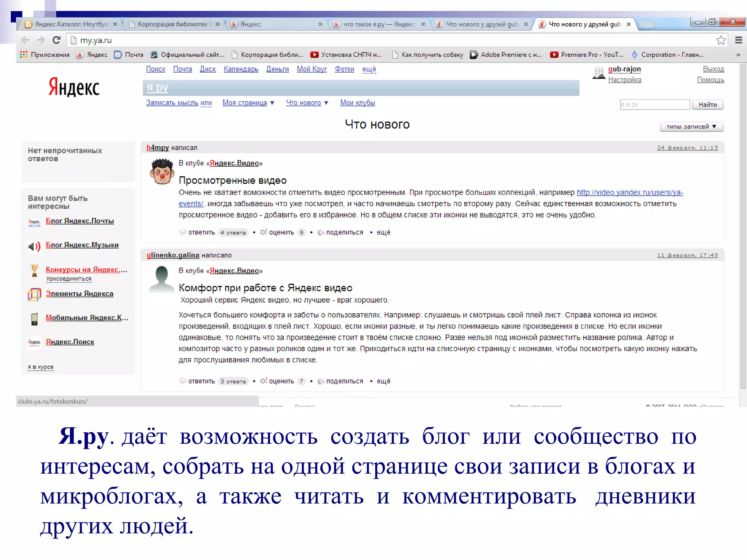Viewport: 747px width, 560px height.
Task: Reload the page with refresh icon
Action: pyautogui.click(x=57, y=40)
